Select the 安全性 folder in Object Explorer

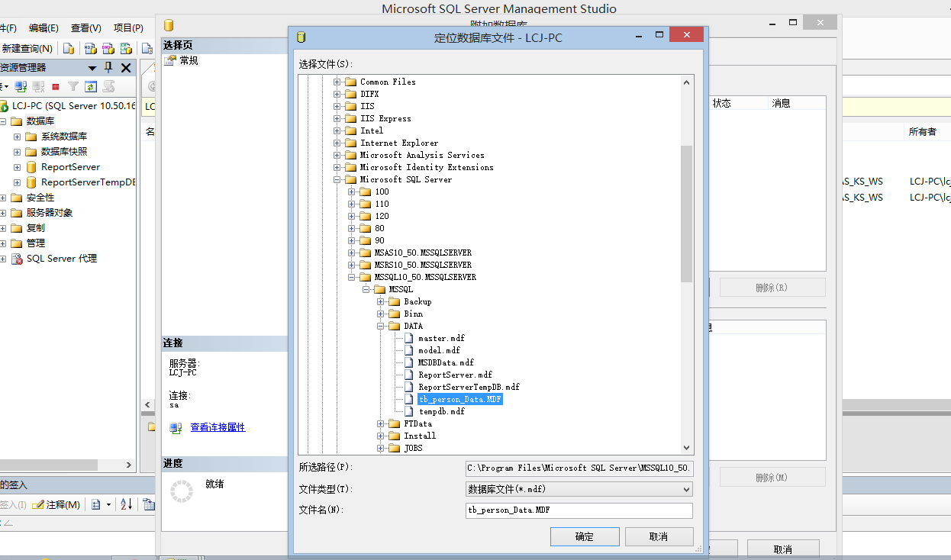(40, 198)
